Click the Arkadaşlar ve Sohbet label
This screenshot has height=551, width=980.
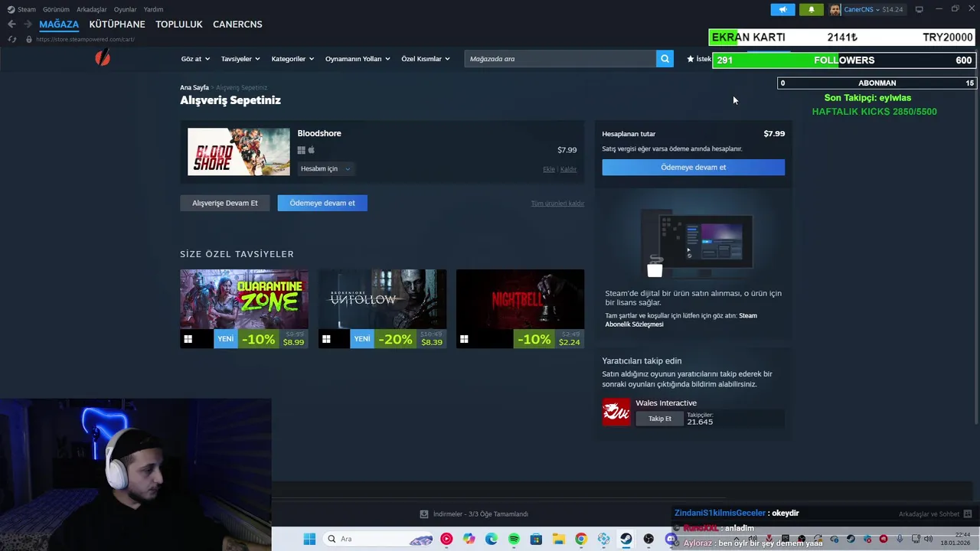tap(929, 514)
